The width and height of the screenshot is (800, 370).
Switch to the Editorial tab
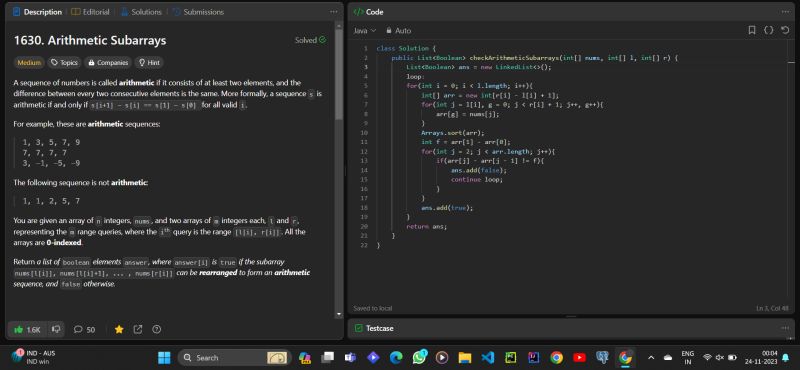(90, 12)
